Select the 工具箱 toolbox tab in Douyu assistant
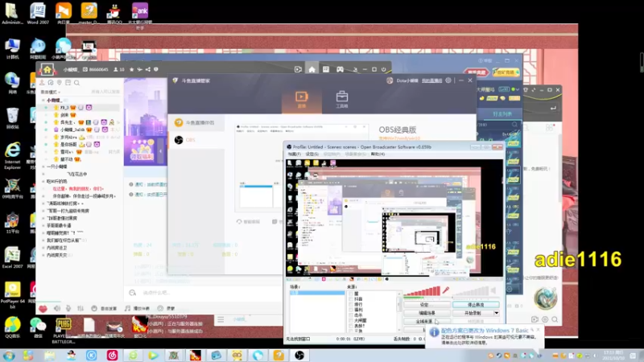Viewport: 644px width, 362px height. tap(341, 100)
